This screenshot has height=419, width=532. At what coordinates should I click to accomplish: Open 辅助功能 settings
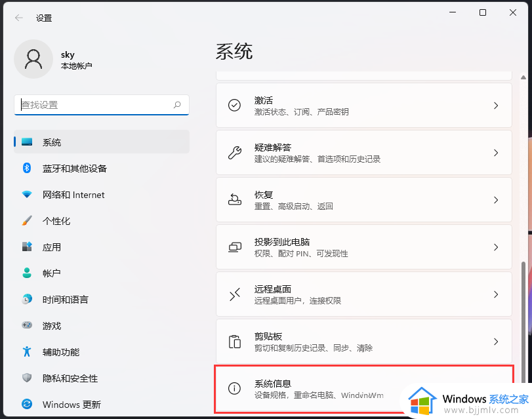[102, 351]
